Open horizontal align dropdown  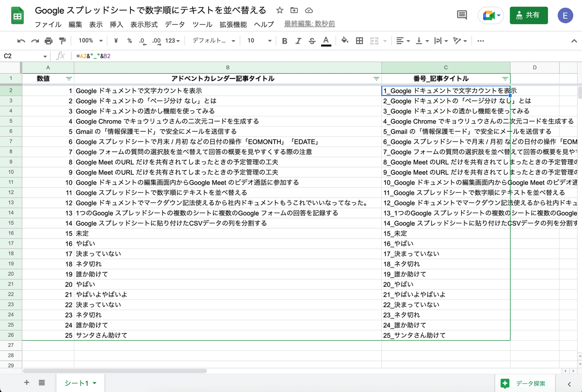point(403,41)
